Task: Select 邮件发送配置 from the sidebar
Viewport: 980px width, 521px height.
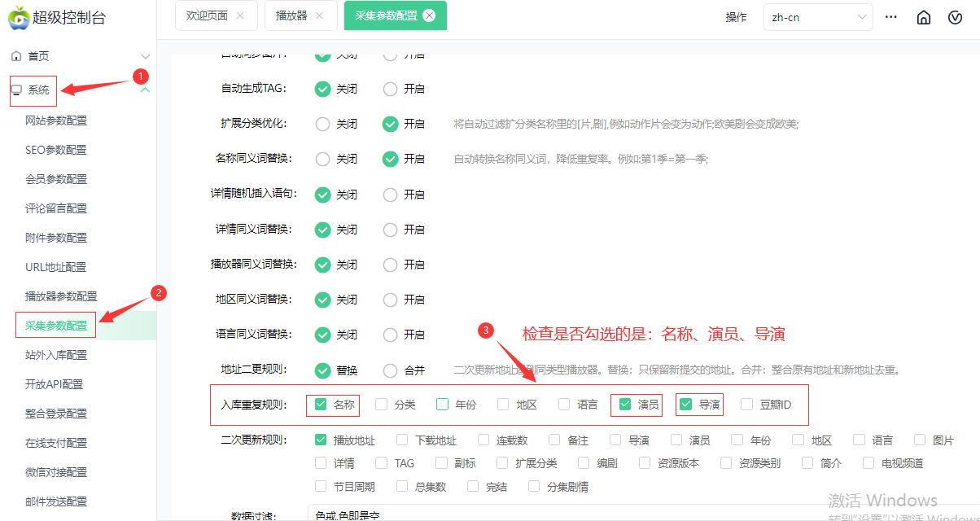Action: click(55, 501)
